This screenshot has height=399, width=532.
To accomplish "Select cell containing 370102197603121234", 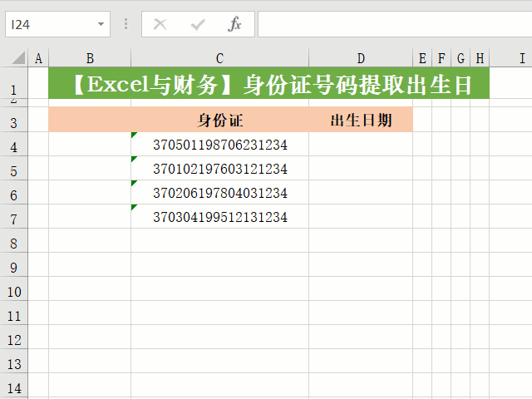I will tap(219, 169).
